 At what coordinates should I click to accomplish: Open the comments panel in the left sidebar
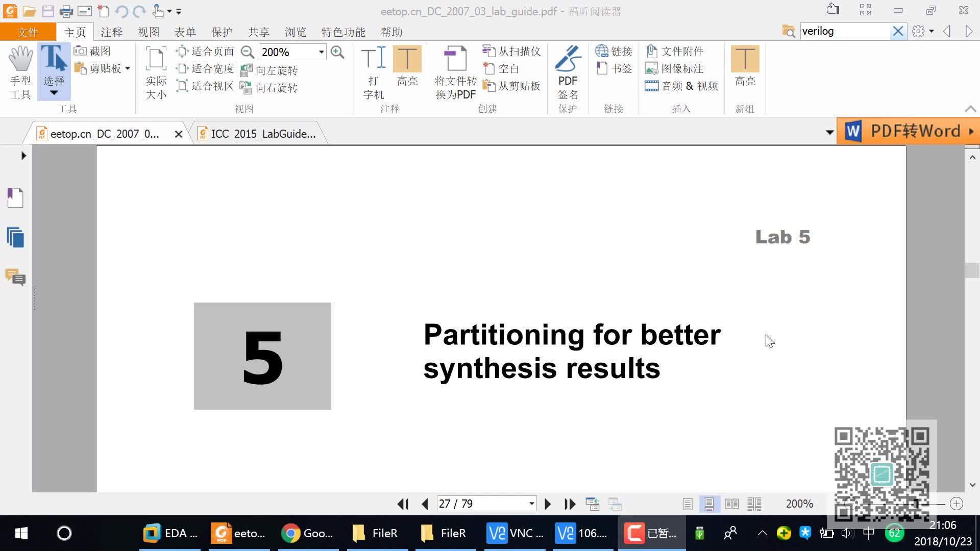tap(15, 278)
